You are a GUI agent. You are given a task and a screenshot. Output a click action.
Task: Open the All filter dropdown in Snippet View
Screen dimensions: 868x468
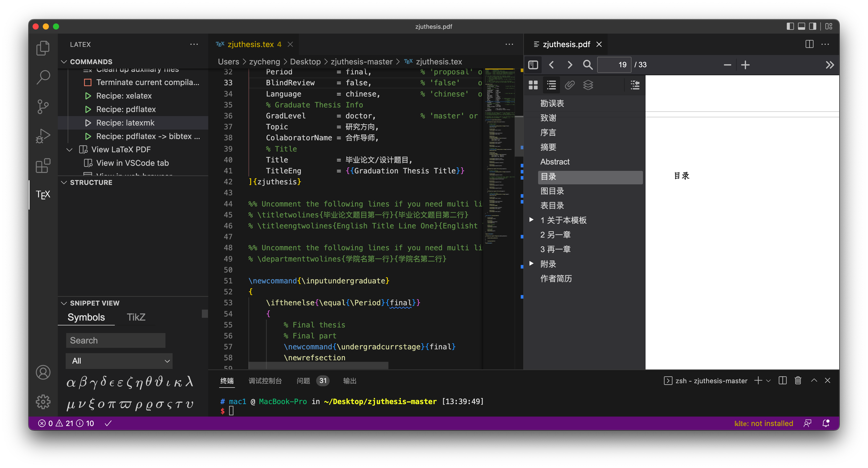[119, 361]
